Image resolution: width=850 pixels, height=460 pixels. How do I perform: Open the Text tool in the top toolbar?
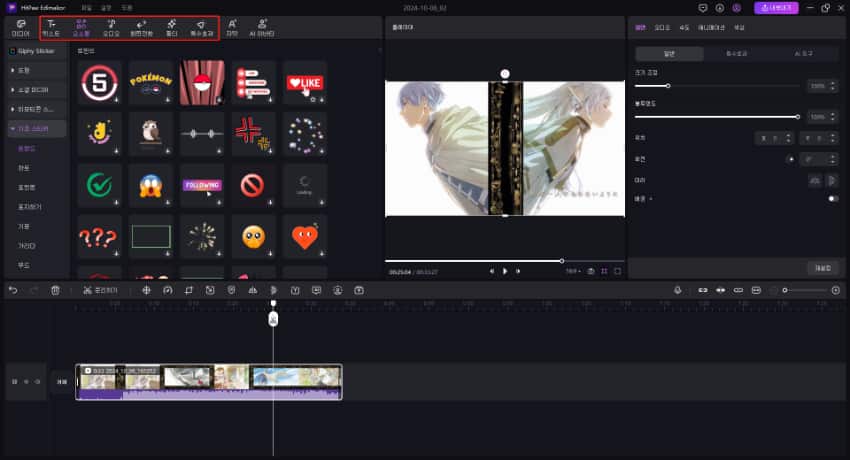(x=51, y=26)
